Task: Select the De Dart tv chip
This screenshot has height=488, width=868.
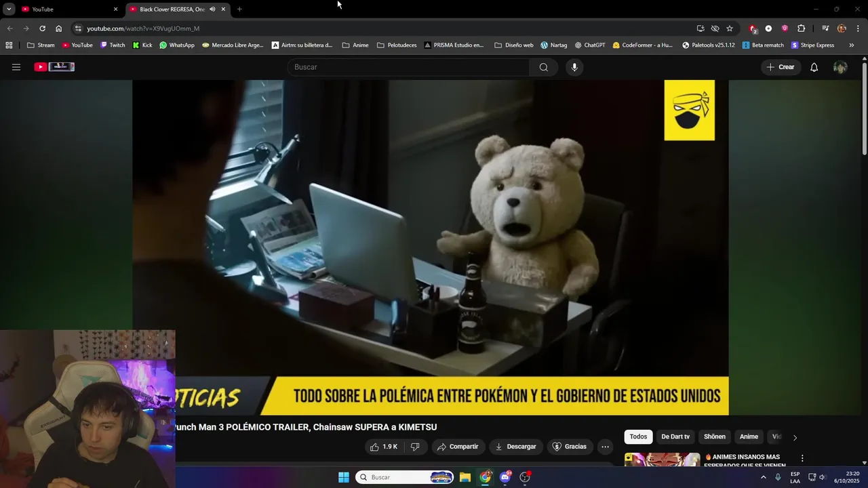Action: tap(675, 437)
